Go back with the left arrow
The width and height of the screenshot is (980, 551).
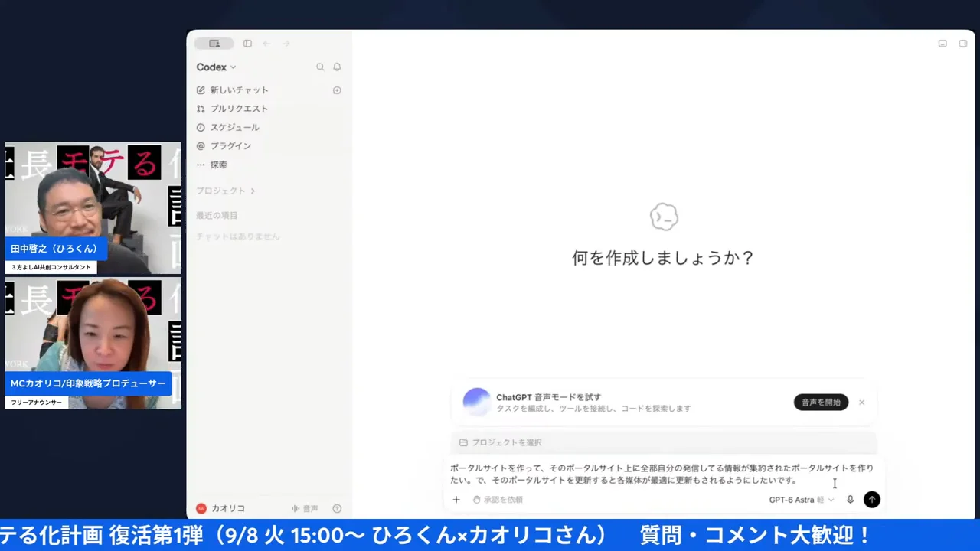coord(266,44)
